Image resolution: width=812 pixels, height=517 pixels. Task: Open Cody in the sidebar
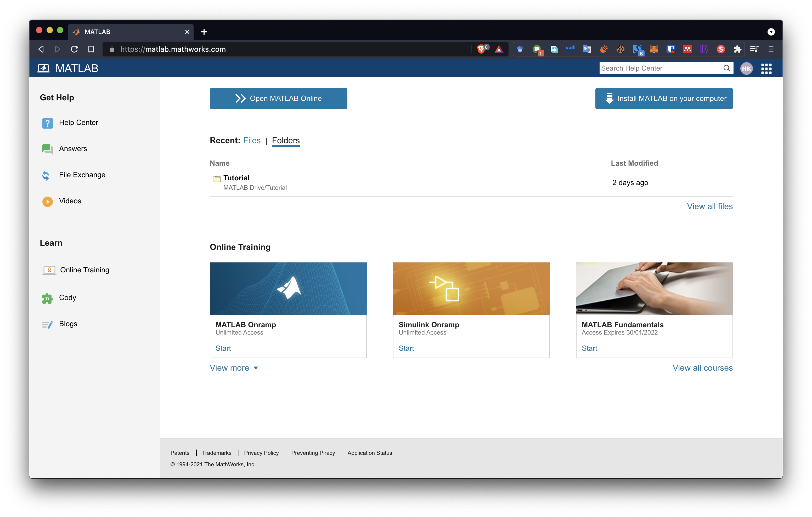pos(67,298)
